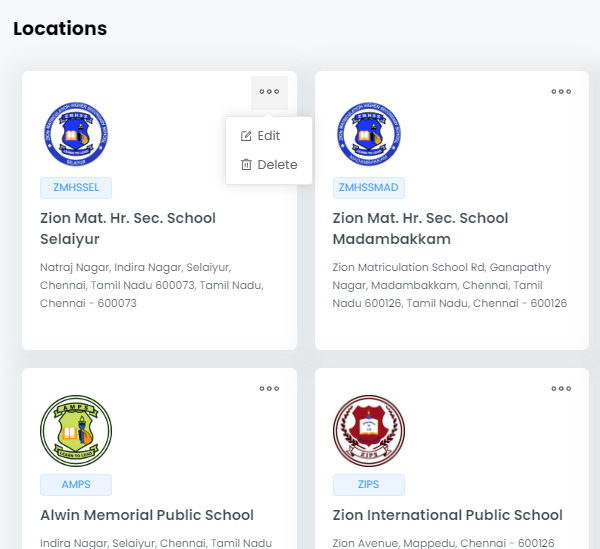600x549 pixels.
Task: Click the Alwin Memorial Public School logo
Action: [76, 431]
